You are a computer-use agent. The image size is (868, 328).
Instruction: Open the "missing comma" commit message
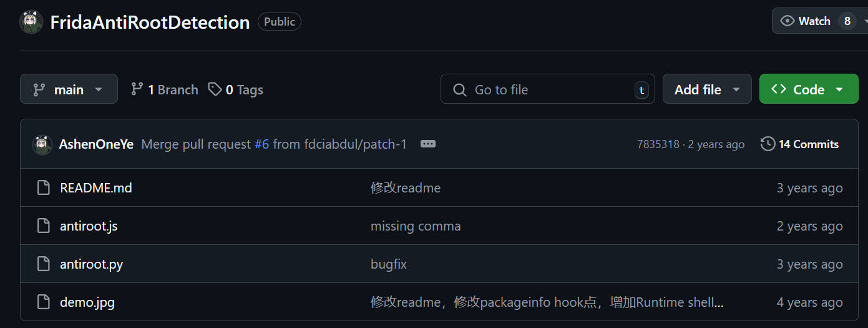point(416,226)
